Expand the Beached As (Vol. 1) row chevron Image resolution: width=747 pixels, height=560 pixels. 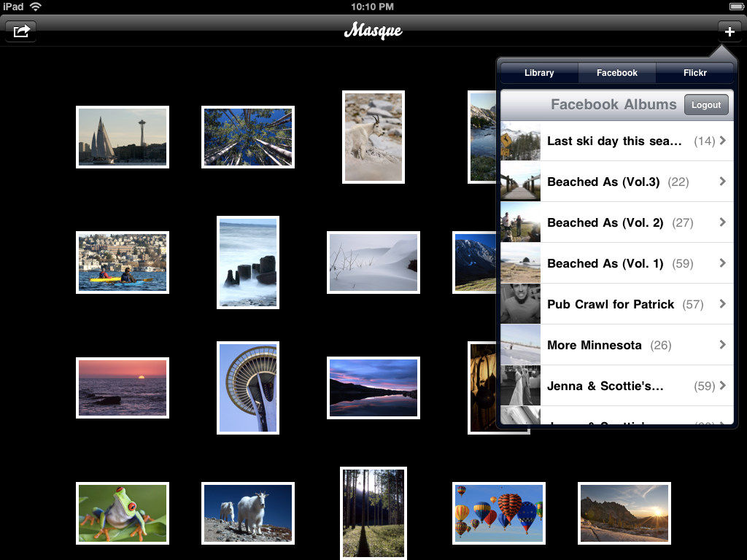click(x=723, y=263)
